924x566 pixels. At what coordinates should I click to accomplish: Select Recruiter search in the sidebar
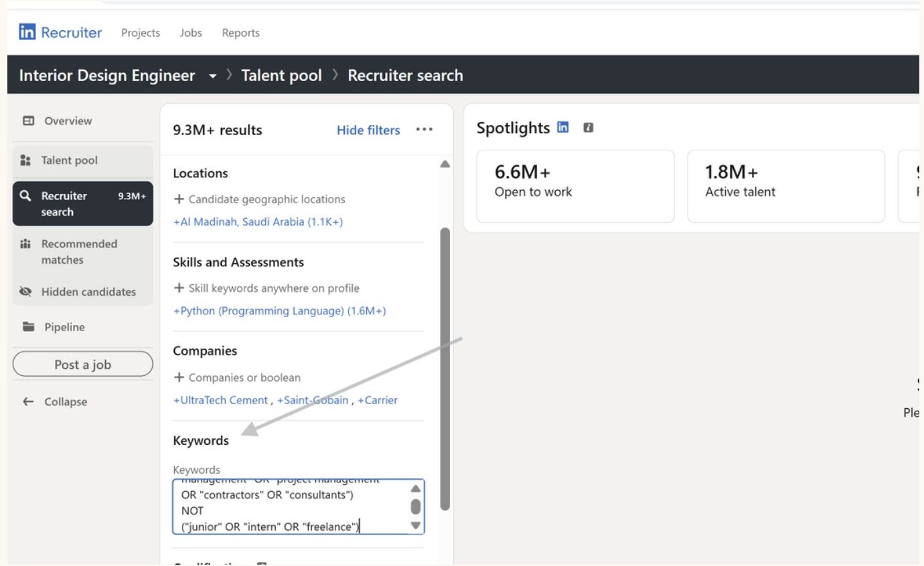pyautogui.click(x=82, y=204)
